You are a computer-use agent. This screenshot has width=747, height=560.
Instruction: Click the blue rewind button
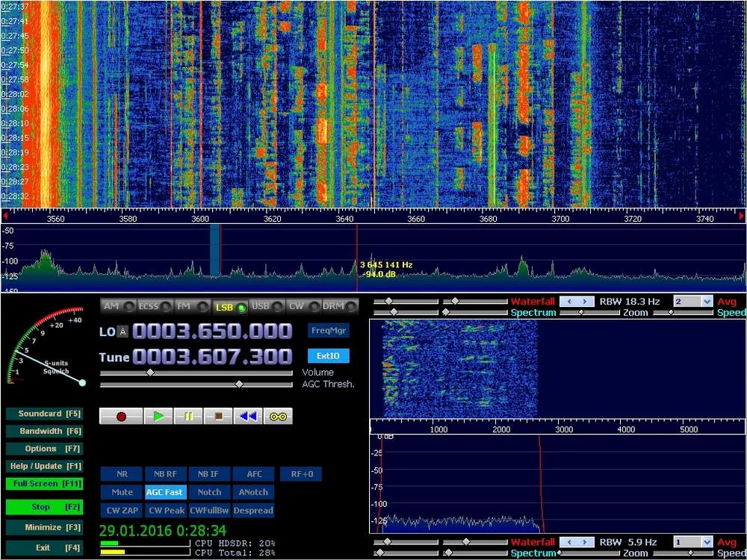pos(248,416)
